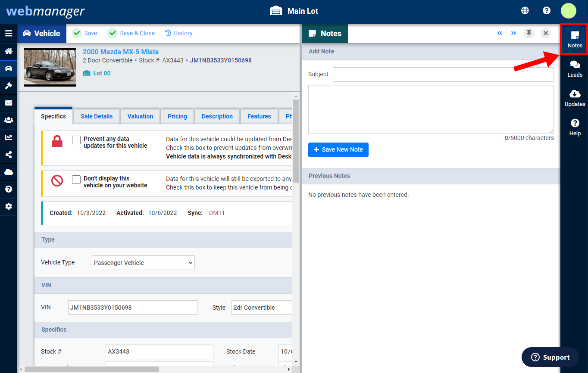The width and height of the screenshot is (588, 373).
Task: Go to the next note with the double right arrows
Action: tap(513, 33)
